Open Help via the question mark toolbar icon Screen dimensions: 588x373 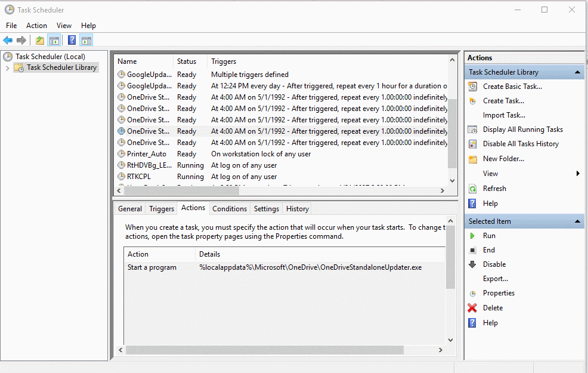(71, 40)
